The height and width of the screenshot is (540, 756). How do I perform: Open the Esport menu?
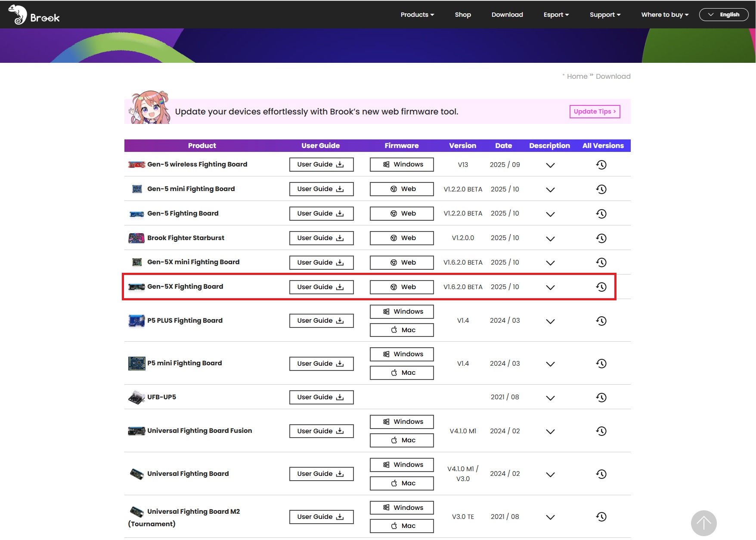tap(556, 15)
